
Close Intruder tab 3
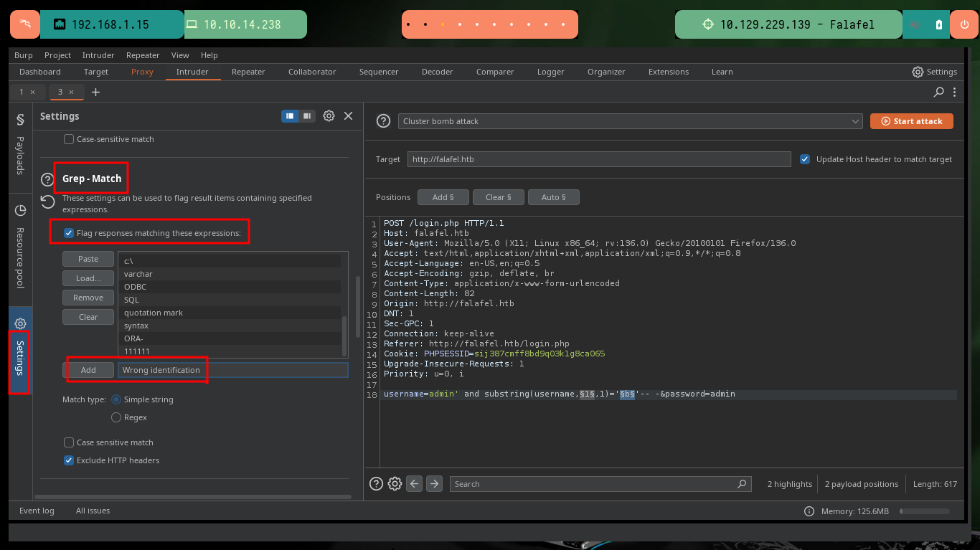click(x=71, y=92)
